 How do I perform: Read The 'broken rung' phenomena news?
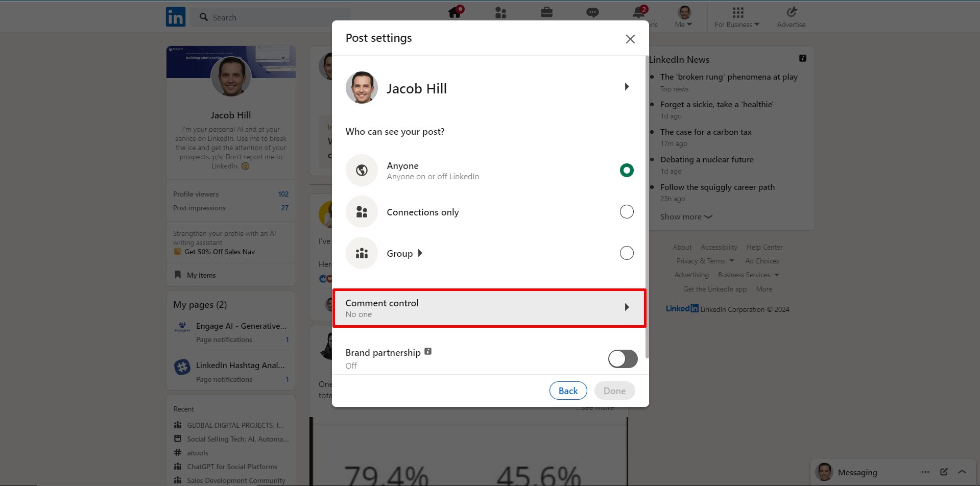click(729, 77)
